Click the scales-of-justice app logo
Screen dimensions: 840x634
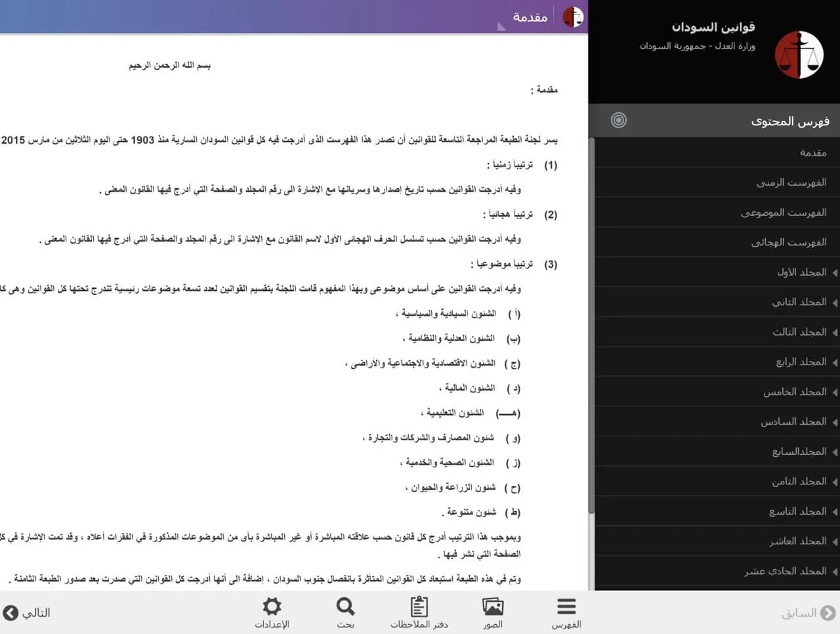[x=798, y=55]
